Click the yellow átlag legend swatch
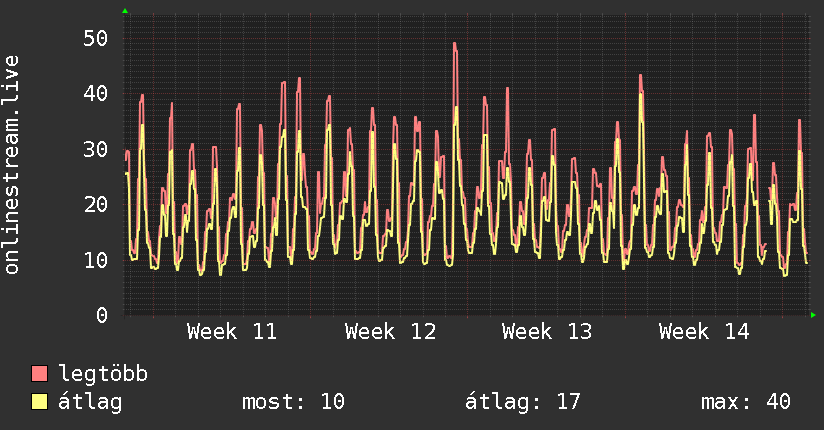Screen dimensions: 824x430 [x=39, y=402]
